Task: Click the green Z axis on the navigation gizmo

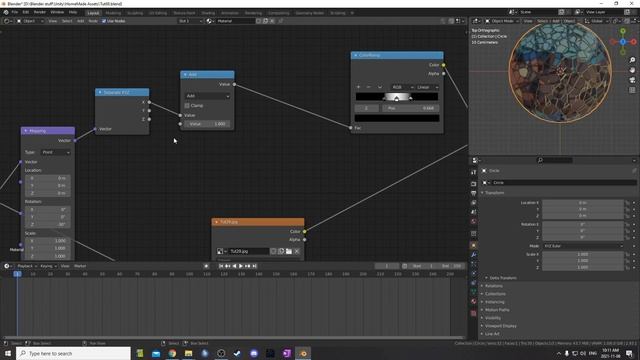Action: tap(623, 31)
